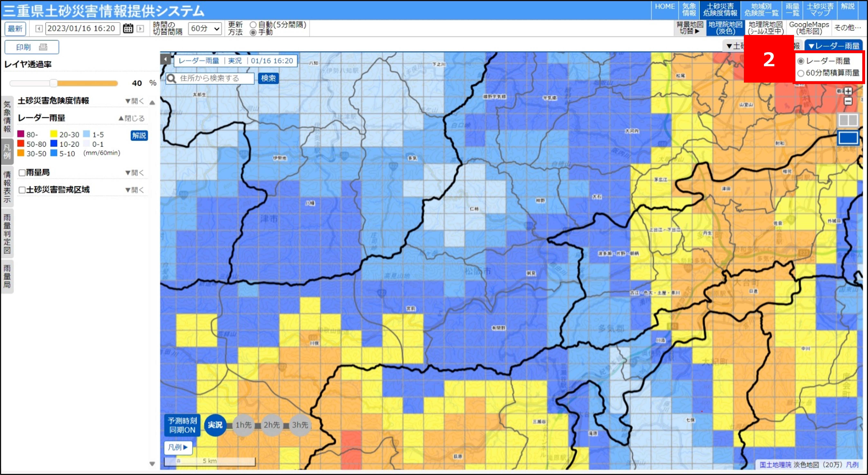This screenshot has width=868, height=475.
Task: Select 地理院地図(シームレス空中) background map
Action: point(766,28)
